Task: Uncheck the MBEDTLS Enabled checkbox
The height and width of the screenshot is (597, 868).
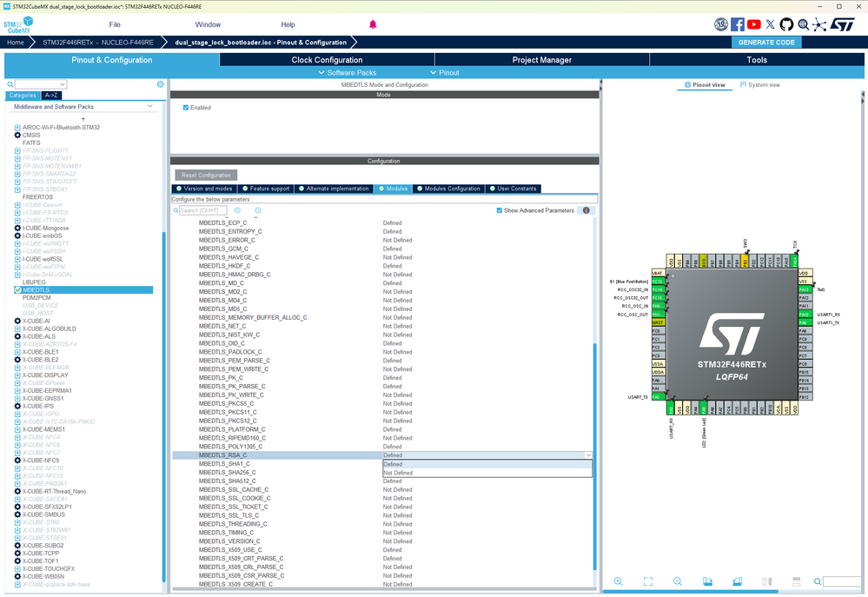Action: [186, 108]
